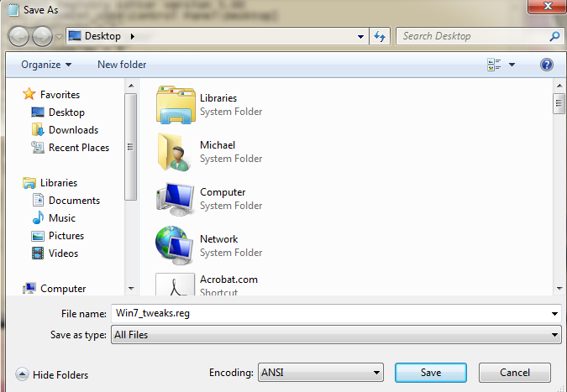Open the address bar history dropdown
The width and height of the screenshot is (567, 392).
[x=360, y=36]
